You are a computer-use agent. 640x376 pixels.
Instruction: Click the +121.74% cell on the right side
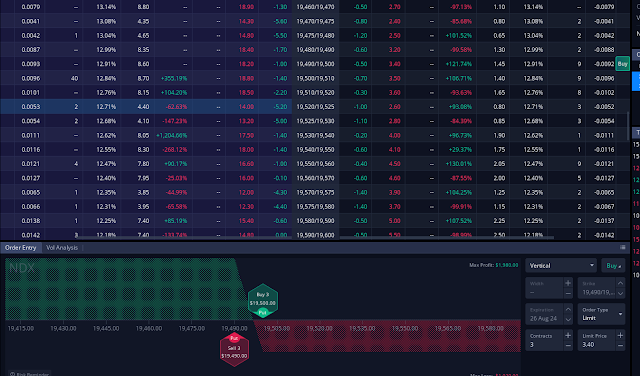tap(459, 64)
